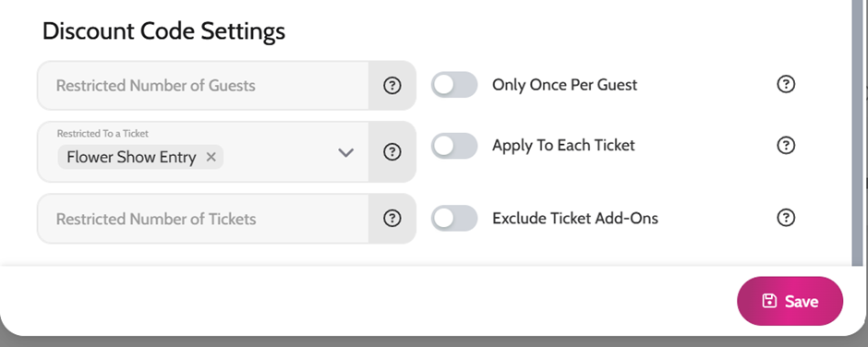Click the Only Once Per Guest label
868x347 pixels.
(x=564, y=85)
